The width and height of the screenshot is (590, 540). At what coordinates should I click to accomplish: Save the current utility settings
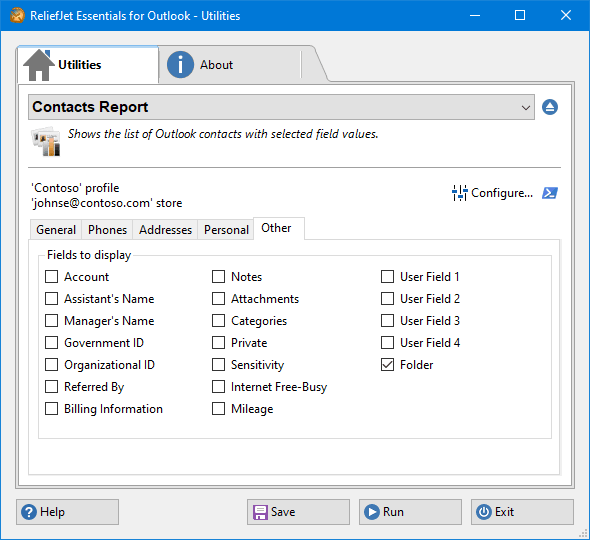(x=298, y=512)
